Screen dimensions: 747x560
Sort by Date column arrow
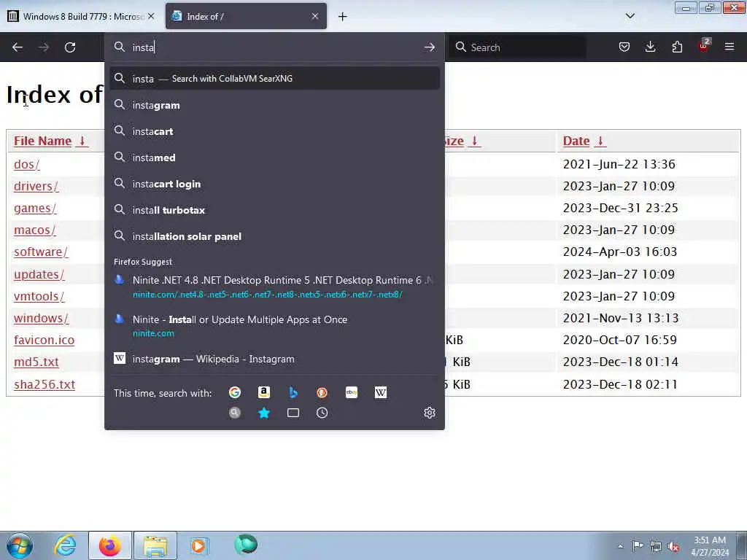[x=600, y=141]
